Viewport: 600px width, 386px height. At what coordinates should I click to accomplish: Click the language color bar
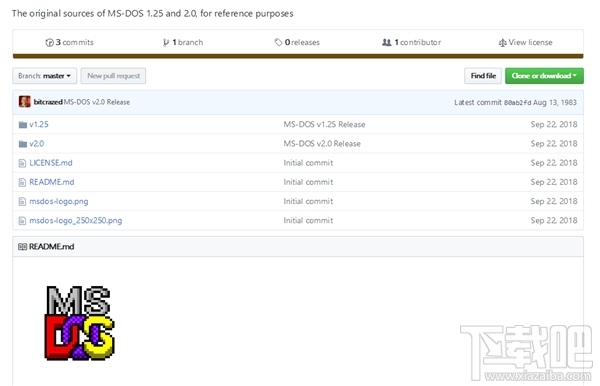pos(298,56)
